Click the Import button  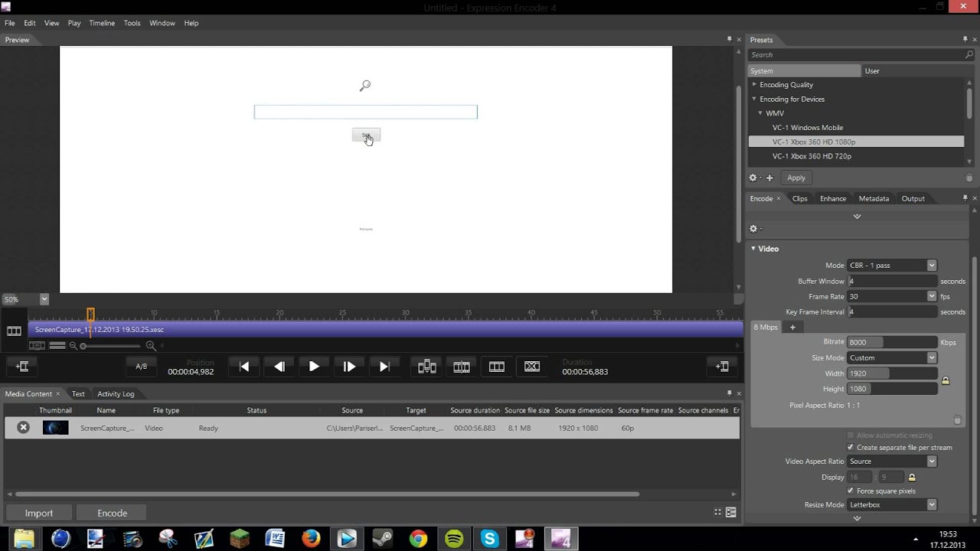(39, 513)
